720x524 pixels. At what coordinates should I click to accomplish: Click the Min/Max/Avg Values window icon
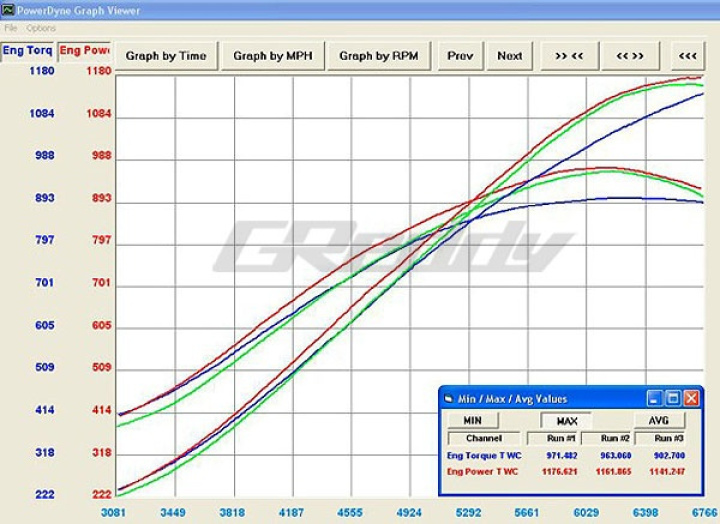[x=449, y=398]
